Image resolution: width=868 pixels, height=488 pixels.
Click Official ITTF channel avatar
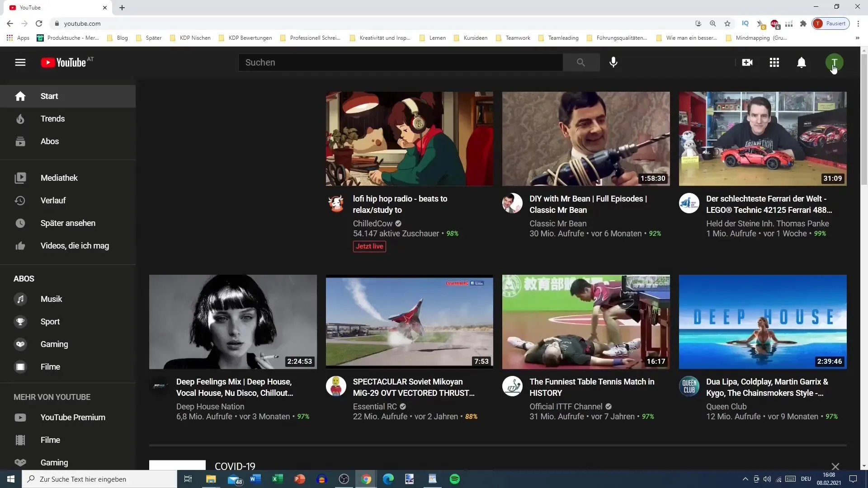[x=512, y=386]
